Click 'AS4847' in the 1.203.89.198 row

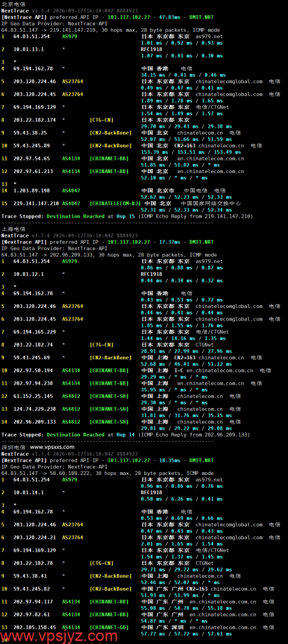point(71,191)
